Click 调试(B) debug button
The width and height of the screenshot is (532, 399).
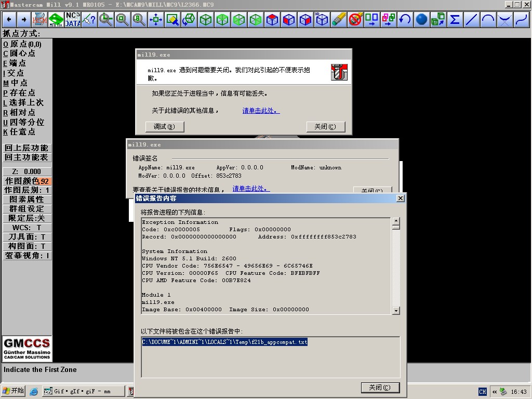pos(165,127)
